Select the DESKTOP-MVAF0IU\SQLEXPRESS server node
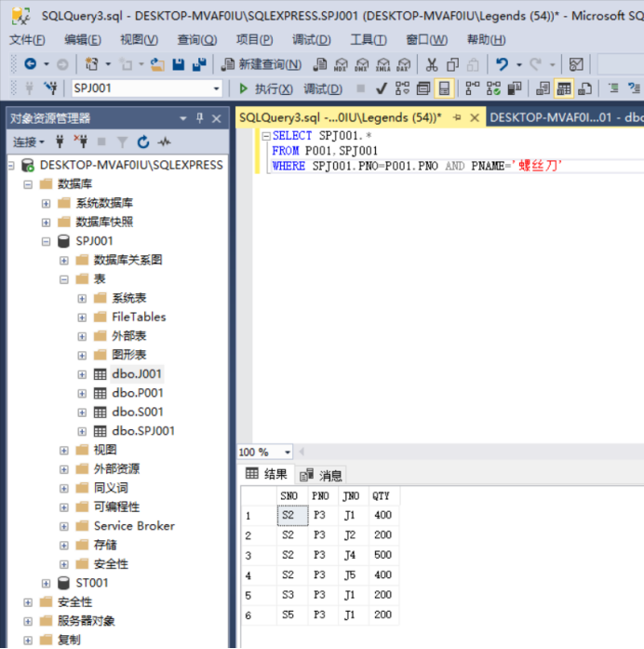Image resolution: width=644 pixels, height=649 pixels. [131, 165]
